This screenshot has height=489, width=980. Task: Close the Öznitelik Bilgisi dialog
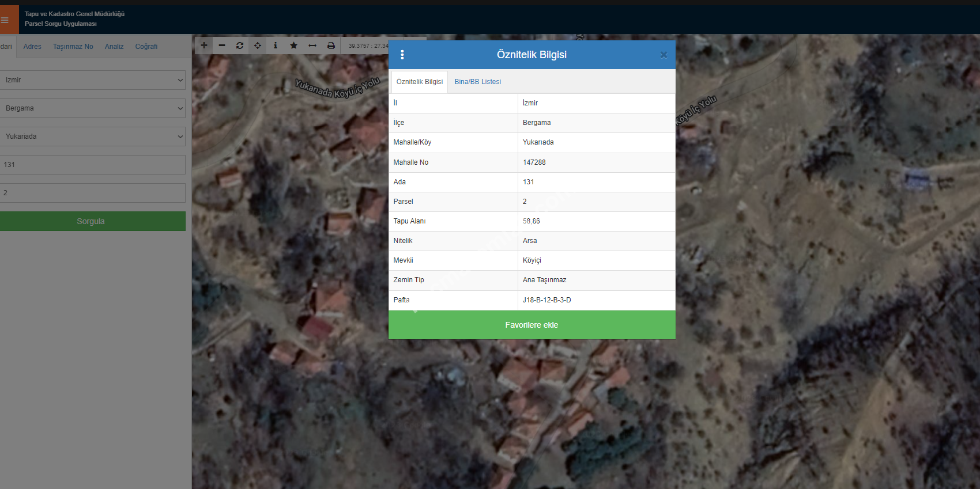click(664, 55)
